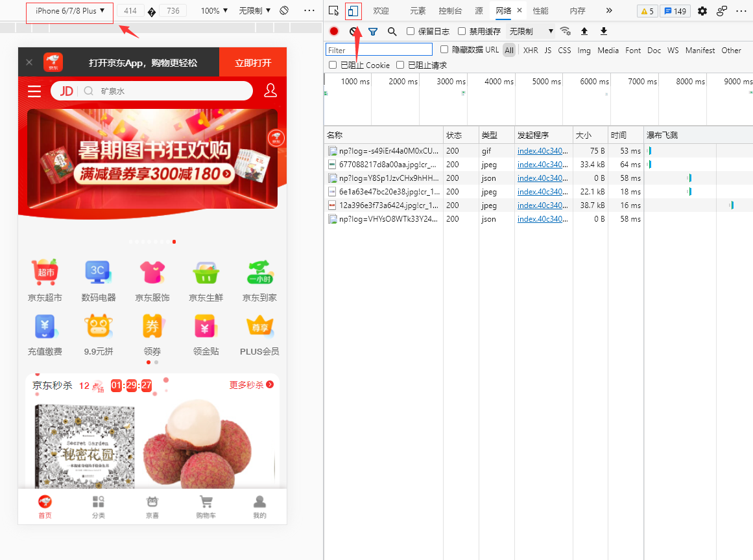Image resolution: width=753 pixels, height=560 pixels.
Task: Toggle the 已阻止请求 checkbox
Action: [400, 65]
